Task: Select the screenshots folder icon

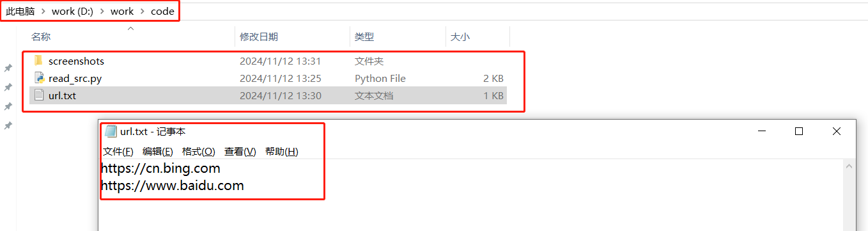Action: click(38, 61)
